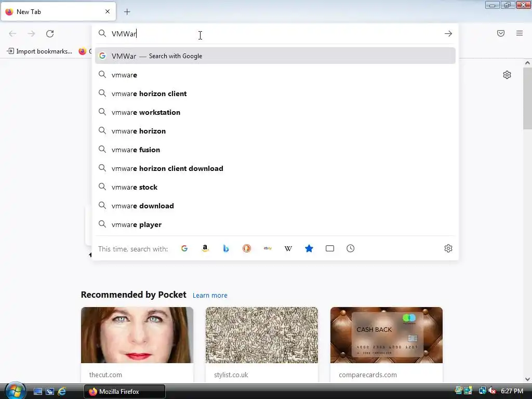Search this time with Bing
Image resolution: width=532 pixels, height=399 pixels.
pyautogui.click(x=226, y=248)
